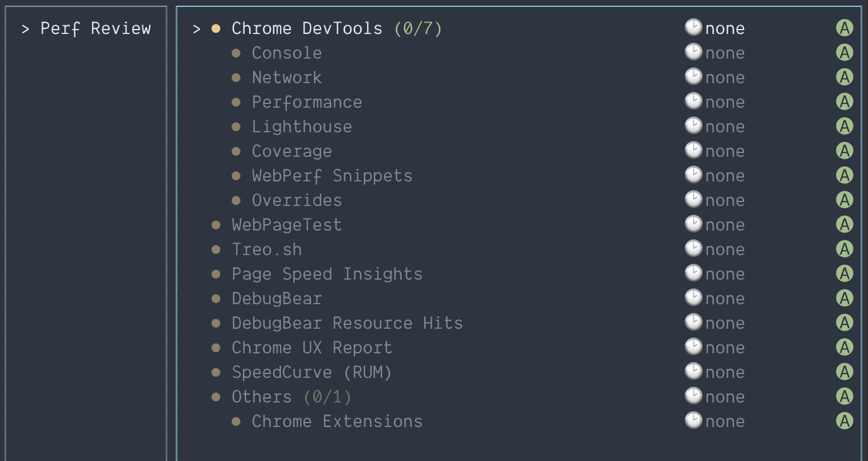
Task: Click the clock icon in WebPerf Snippets row
Action: [693, 175]
